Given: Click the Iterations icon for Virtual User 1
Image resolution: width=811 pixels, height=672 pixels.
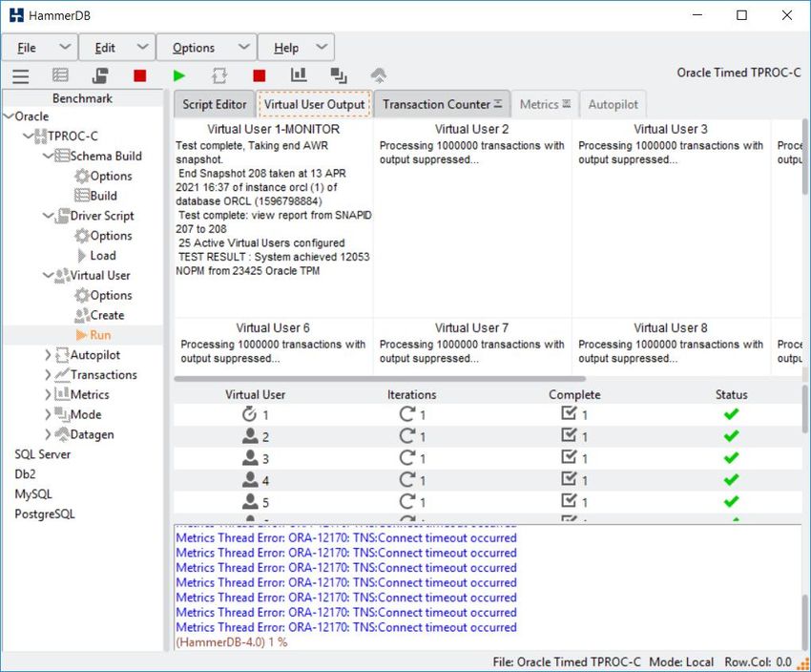Looking at the screenshot, I should 407,414.
